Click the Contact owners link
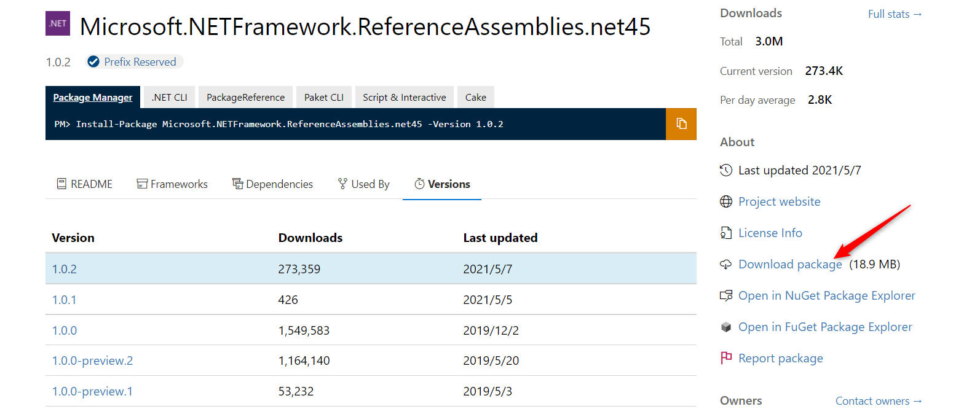980x409 pixels. [879, 401]
